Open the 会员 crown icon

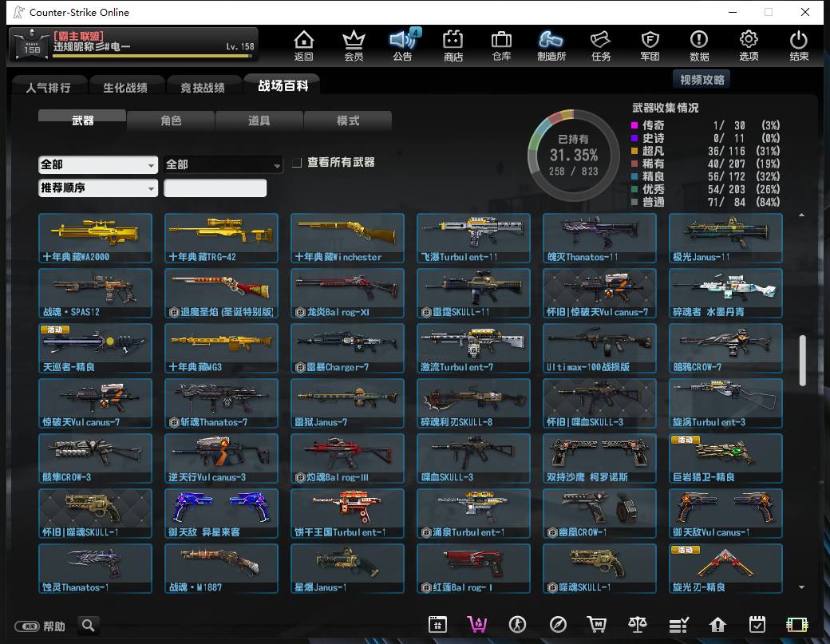pyautogui.click(x=354, y=45)
